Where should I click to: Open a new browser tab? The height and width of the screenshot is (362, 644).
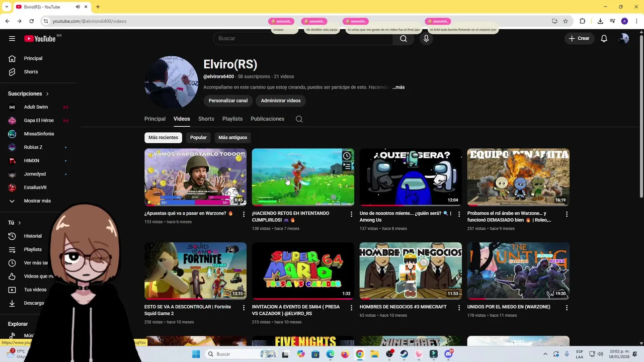tap(98, 7)
